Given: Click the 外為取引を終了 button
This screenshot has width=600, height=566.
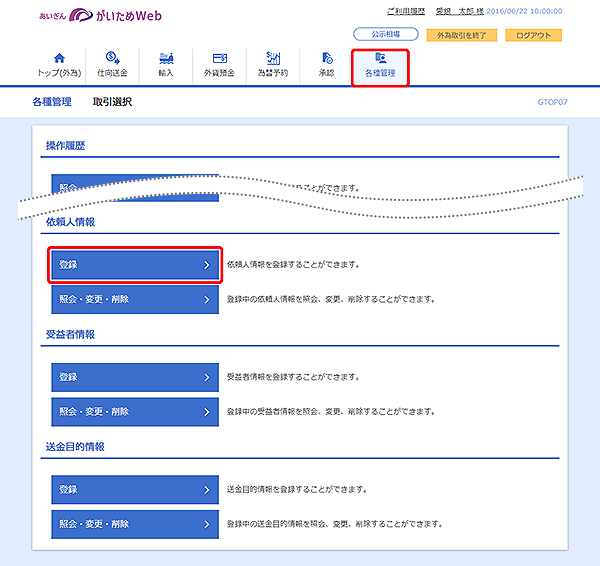Looking at the screenshot, I should pyautogui.click(x=462, y=35).
